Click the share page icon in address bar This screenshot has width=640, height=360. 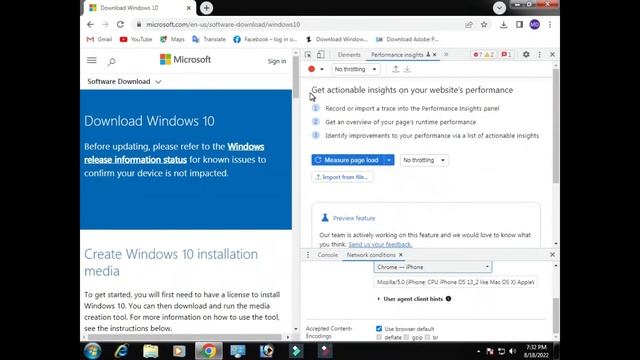[469, 24]
